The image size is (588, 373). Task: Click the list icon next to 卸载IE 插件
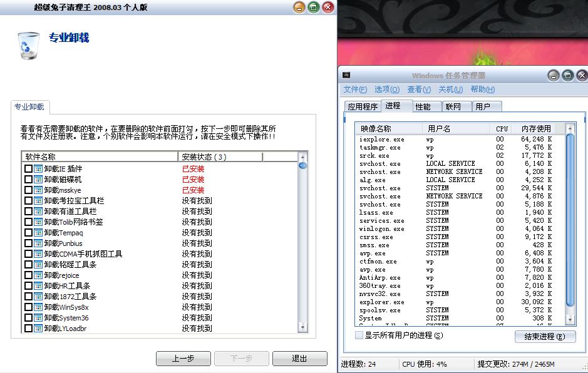coord(38,169)
